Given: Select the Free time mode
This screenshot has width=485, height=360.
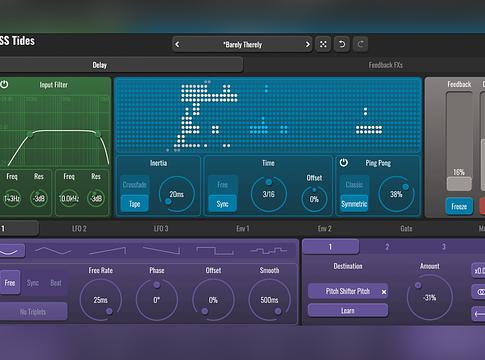Looking at the screenshot, I should (222, 185).
